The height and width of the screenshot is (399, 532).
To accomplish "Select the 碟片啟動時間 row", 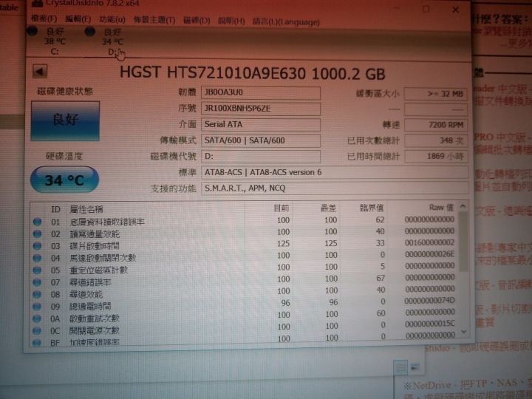I will pos(244,245).
